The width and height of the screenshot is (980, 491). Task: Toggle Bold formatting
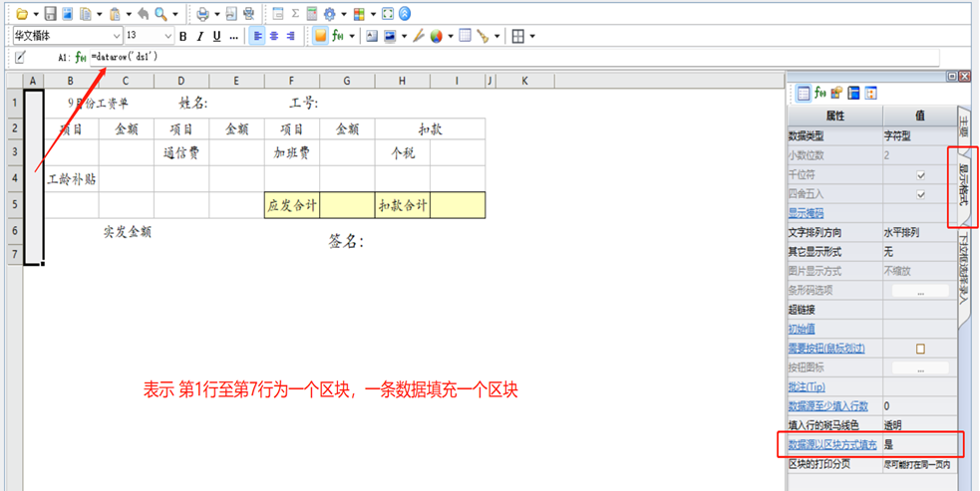tap(182, 37)
